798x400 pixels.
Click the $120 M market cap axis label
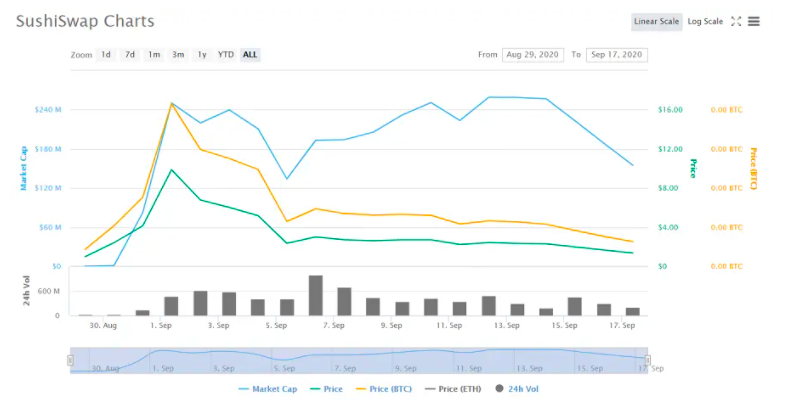point(48,188)
